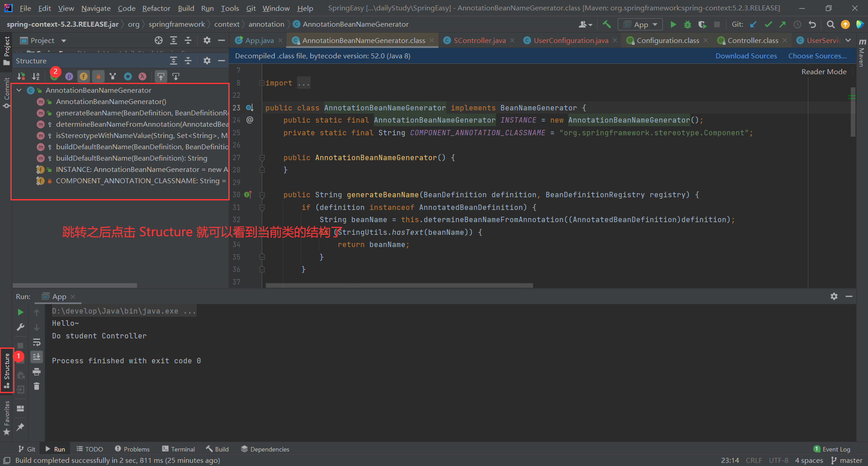Open Code With Me user icon dropdown
This screenshot has width=868, height=466.
coord(585,24)
